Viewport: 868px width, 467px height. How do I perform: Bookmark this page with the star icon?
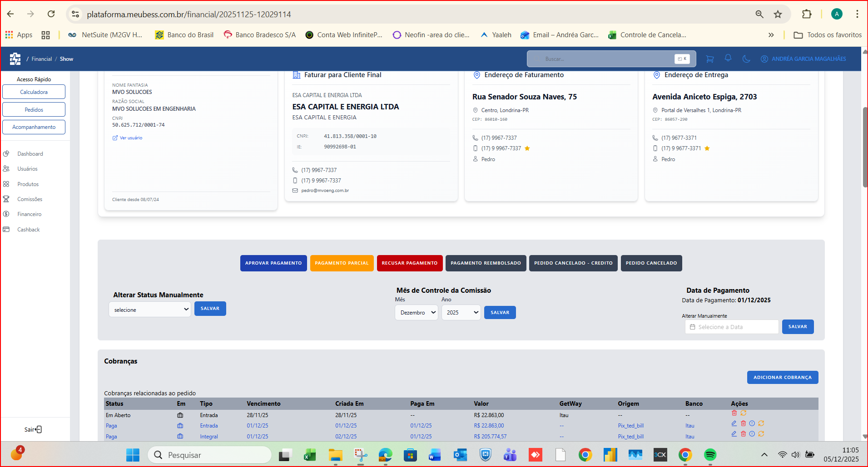[778, 14]
